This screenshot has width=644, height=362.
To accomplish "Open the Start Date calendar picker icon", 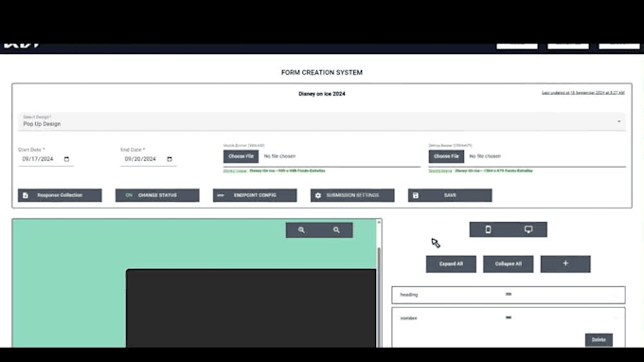I will click(66, 159).
